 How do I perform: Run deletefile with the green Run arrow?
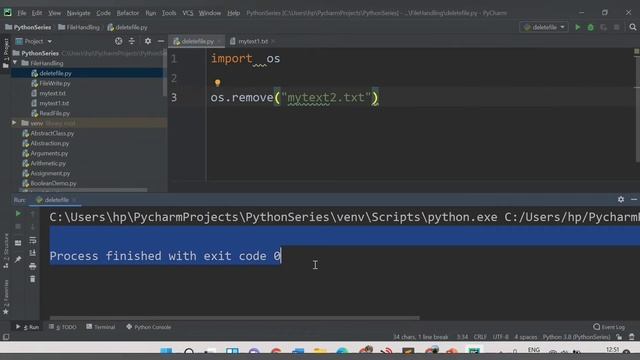(578, 27)
